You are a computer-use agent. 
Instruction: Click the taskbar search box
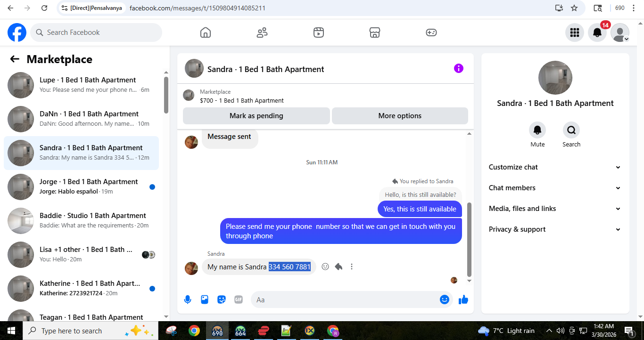point(91,331)
